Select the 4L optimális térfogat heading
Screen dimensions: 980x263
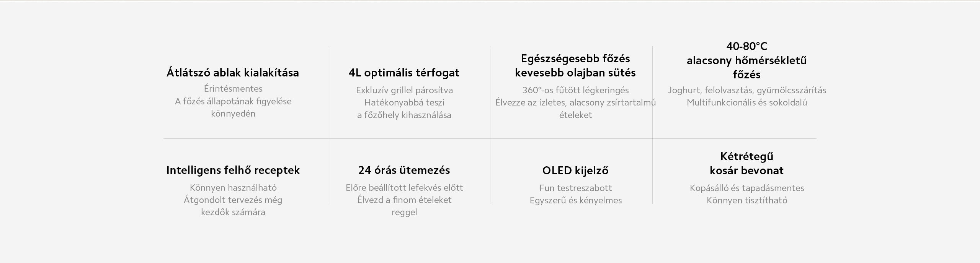click(404, 73)
